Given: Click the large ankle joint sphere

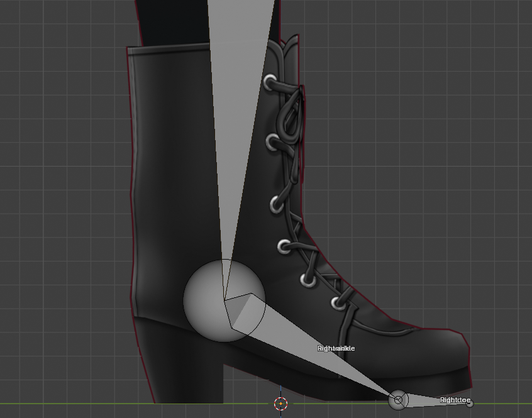Looking at the screenshot, I should (224, 300).
